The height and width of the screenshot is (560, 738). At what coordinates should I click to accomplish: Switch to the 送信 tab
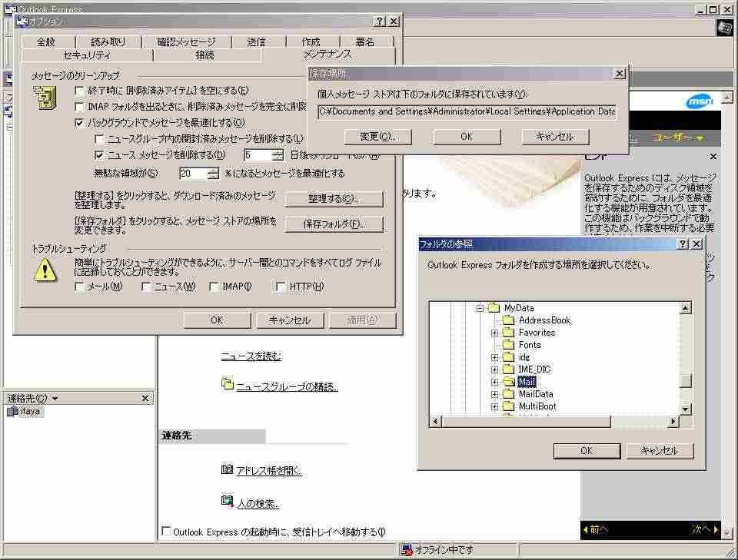point(257,41)
